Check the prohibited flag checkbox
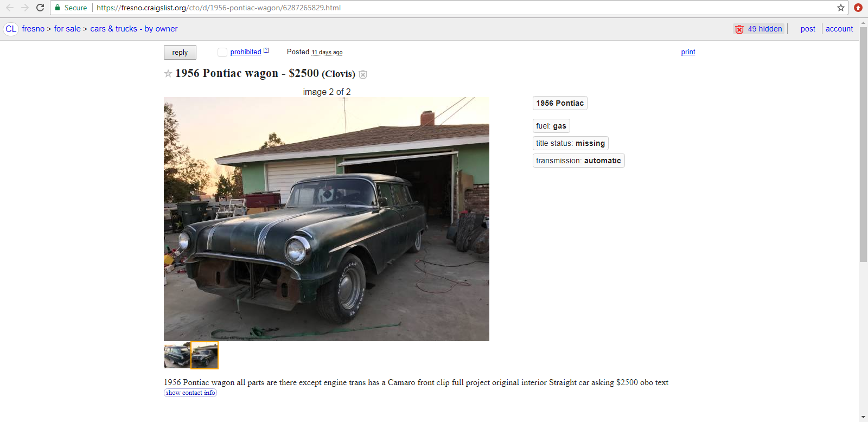This screenshot has width=868, height=422. pyautogui.click(x=222, y=52)
